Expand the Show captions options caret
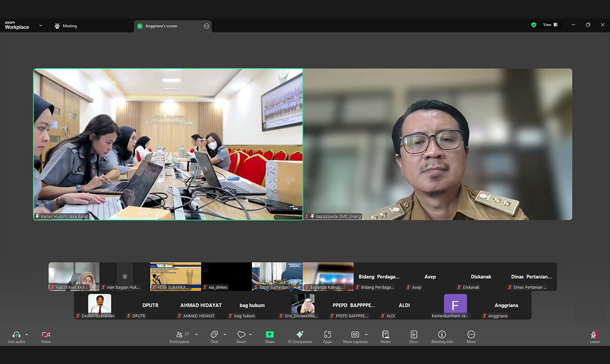 366,335
